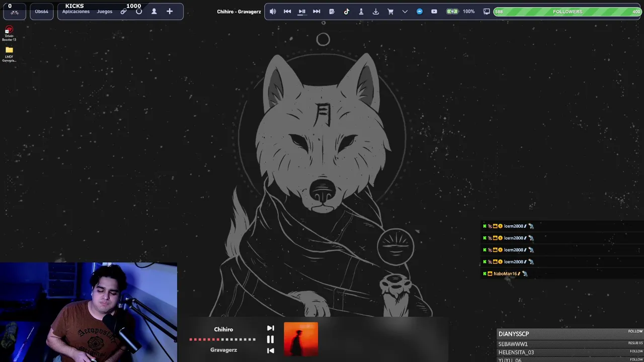Open the shopping cart icon
644x362 pixels.
click(x=390, y=12)
